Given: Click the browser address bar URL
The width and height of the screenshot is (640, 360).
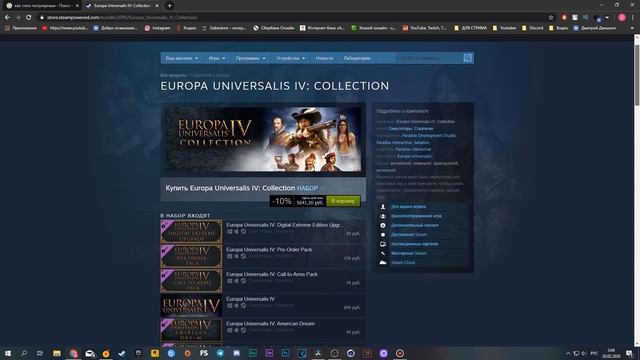Looking at the screenshot, I should 122,18.
